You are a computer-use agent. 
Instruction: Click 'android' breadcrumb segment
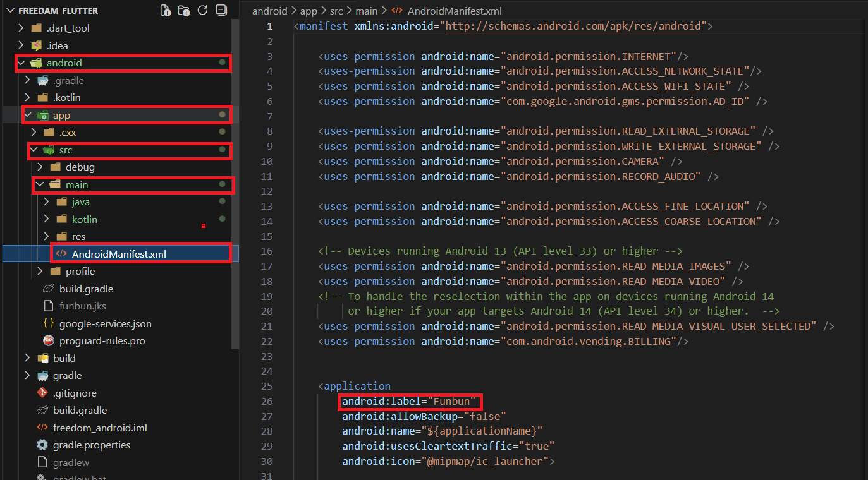coord(269,11)
